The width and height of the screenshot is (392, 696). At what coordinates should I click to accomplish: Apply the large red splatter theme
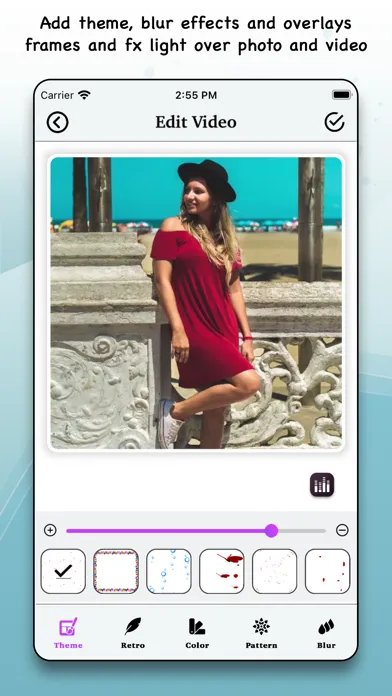(222, 571)
